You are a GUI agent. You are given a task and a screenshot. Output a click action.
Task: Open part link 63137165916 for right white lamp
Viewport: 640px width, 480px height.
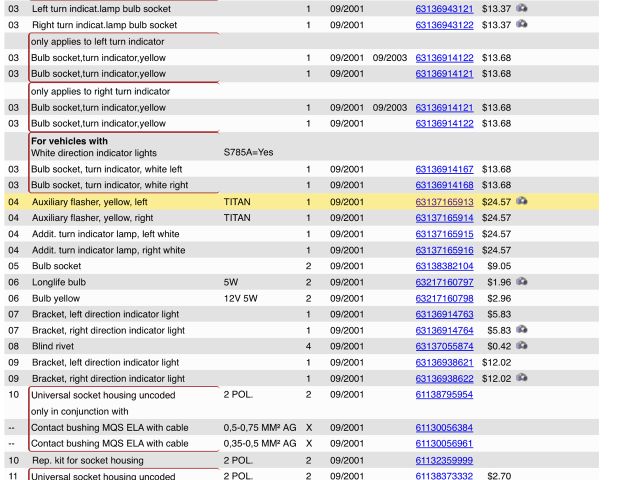pos(444,250)
